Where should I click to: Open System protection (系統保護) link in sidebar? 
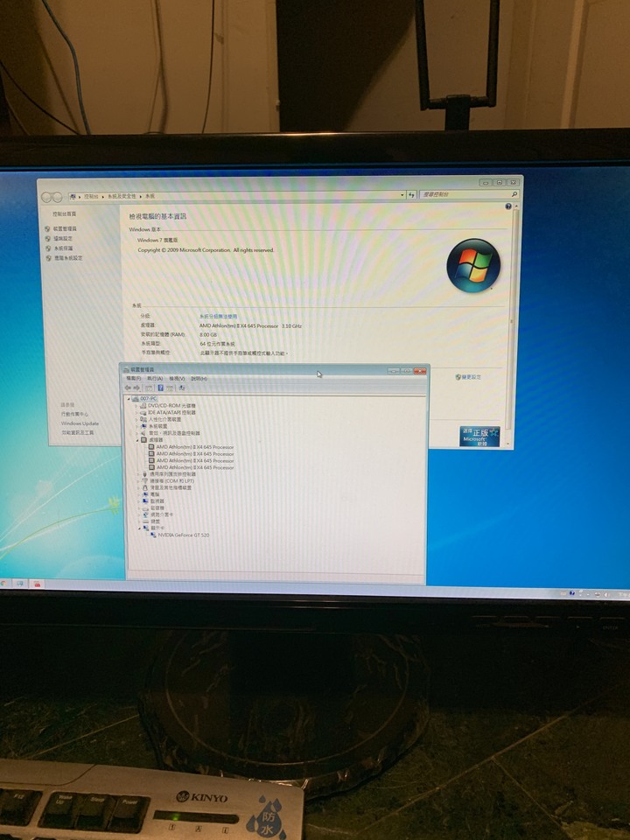pyautogui.click(x=63, y=248)
